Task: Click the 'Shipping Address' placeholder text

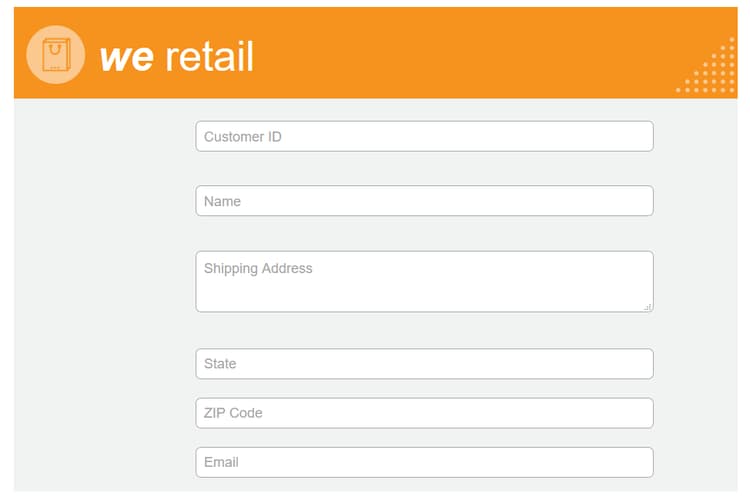Action: 258,268
